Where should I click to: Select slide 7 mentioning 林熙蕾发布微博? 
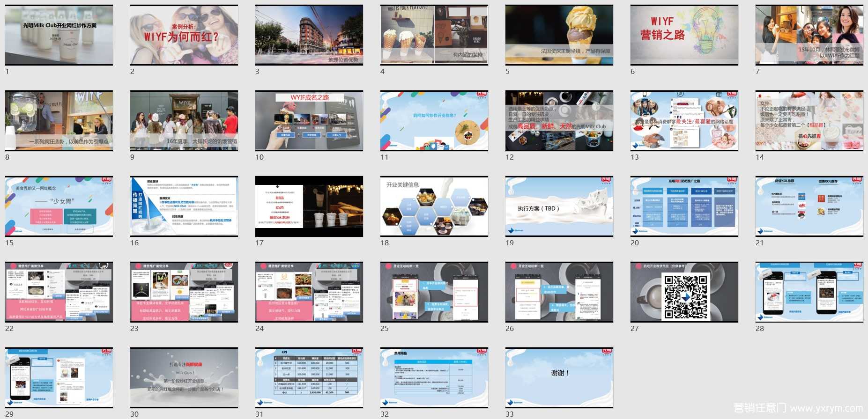coord(809,35)
